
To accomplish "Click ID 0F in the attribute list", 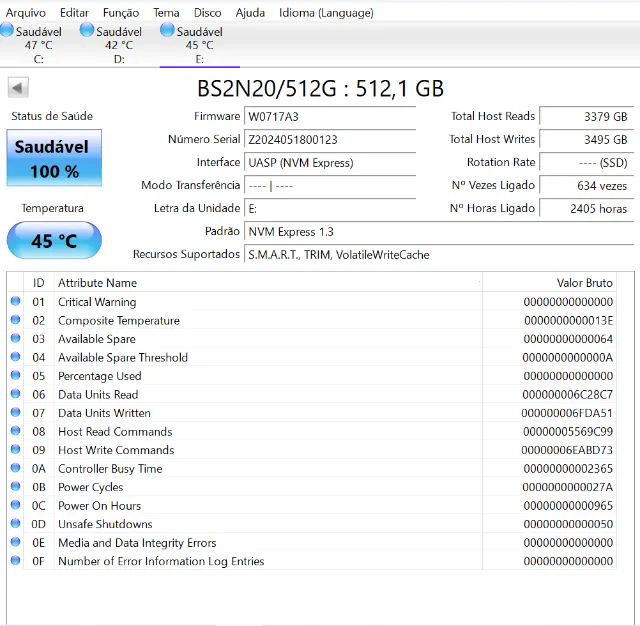I will [x=38, y=562].
